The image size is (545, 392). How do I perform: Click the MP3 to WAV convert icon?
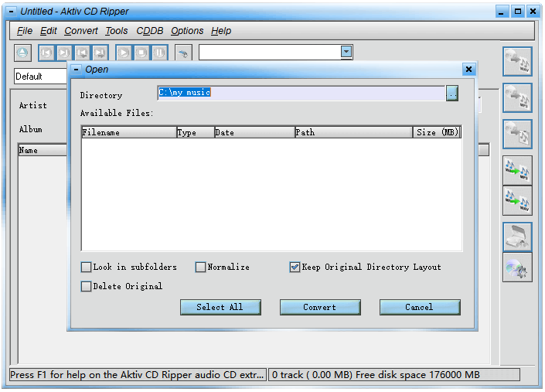[517, 200]
